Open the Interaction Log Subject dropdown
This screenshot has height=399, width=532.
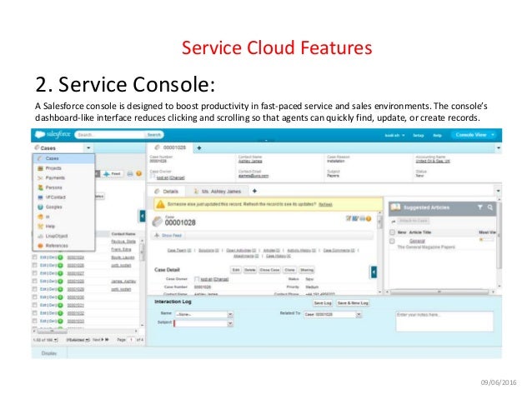pyautogui.click(x=230, y=323)
